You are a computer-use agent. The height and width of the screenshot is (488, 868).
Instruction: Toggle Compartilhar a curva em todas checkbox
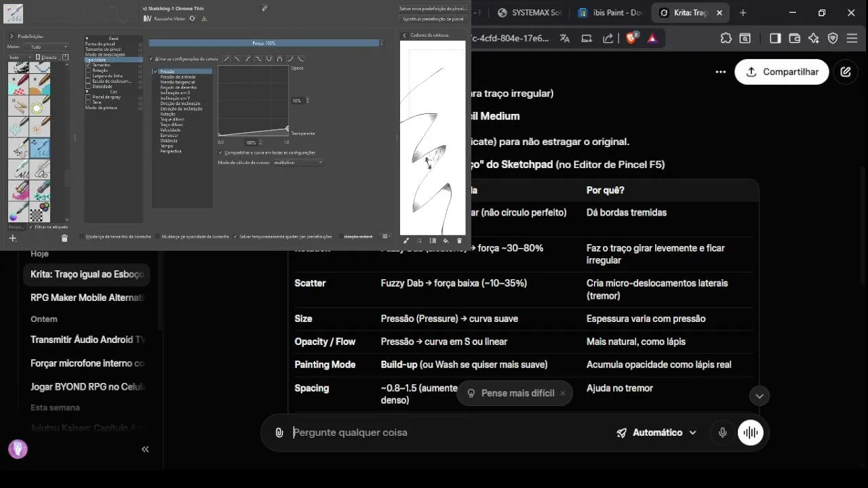pos(220,152)
